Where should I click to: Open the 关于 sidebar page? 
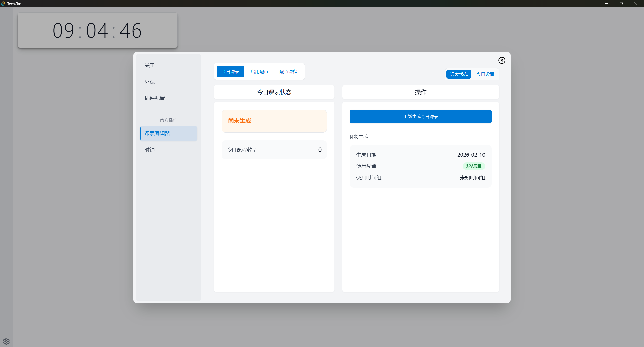149,65
